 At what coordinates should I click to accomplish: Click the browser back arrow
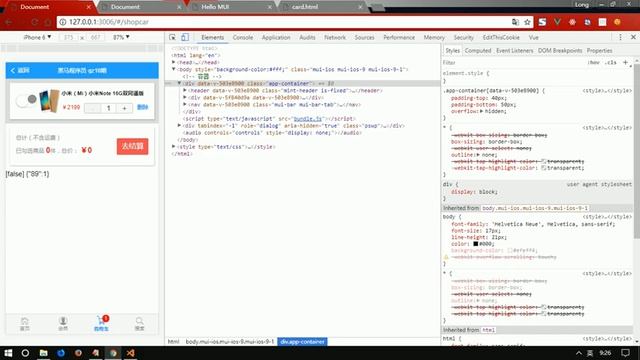tap(9, 22)
